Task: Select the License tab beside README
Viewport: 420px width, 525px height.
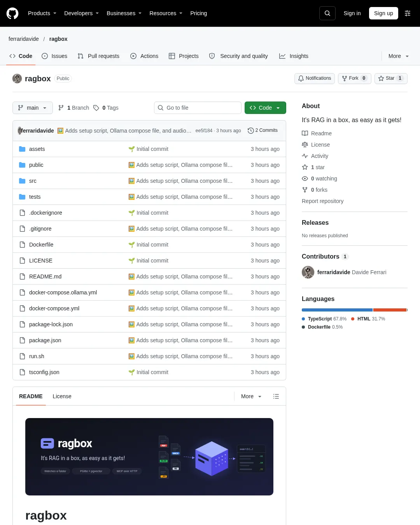Action: (x=62, y=396)
